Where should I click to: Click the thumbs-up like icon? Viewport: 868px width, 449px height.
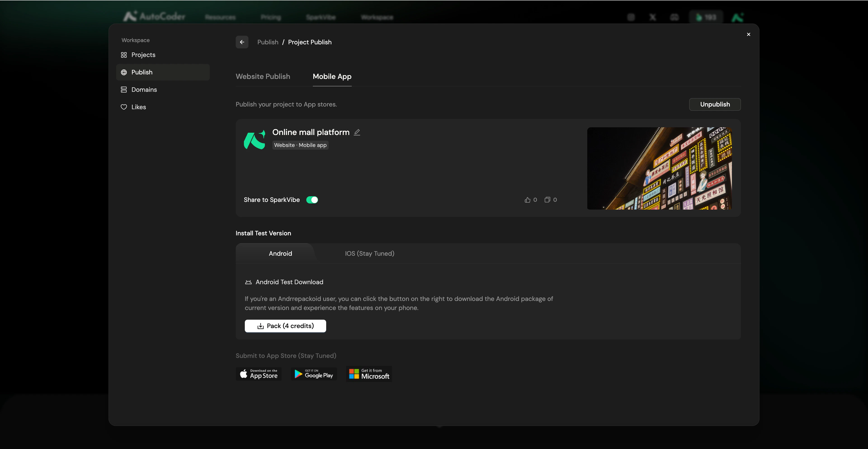[x=527, y=200]
